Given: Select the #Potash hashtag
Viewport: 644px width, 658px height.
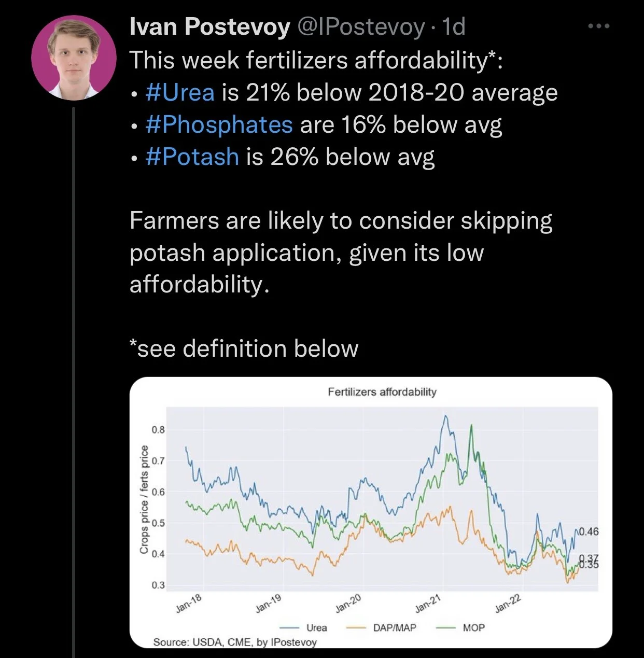Looking at the screenshot, I should click(x=192, y=157).
